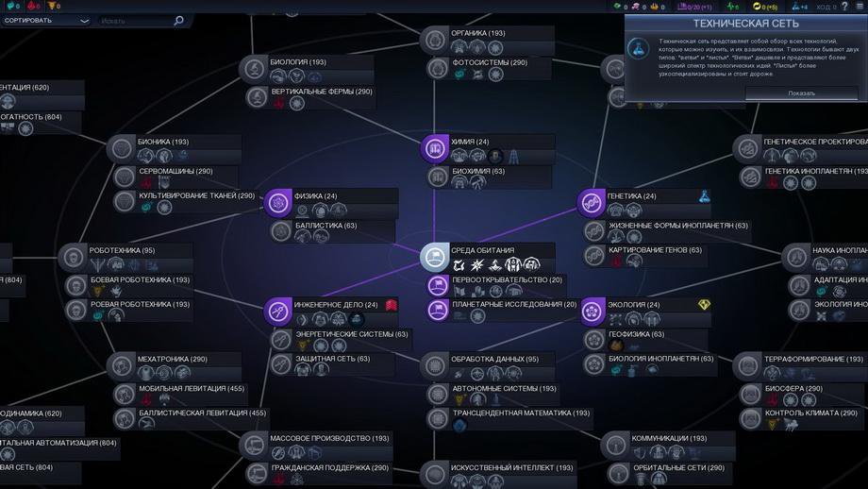Viewport: 868px width, 489px height.
Task: Choose the Экология technology icon
Action: click(593, 309)
